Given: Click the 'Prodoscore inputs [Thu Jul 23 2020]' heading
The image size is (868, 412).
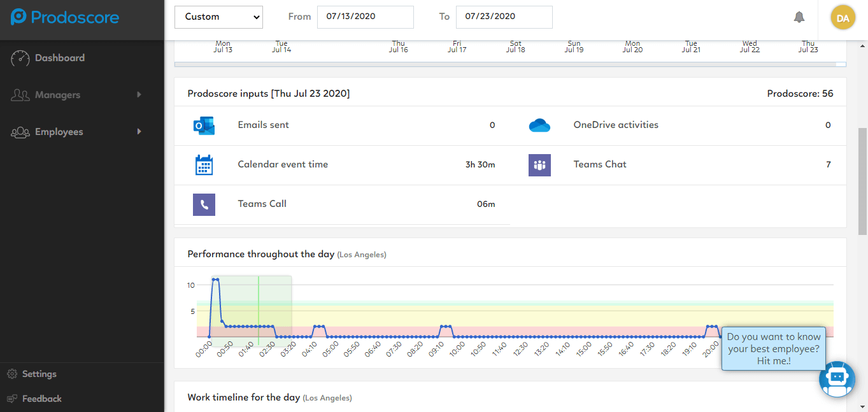Looking at the screenshot, I should click(x=269, y=94).
